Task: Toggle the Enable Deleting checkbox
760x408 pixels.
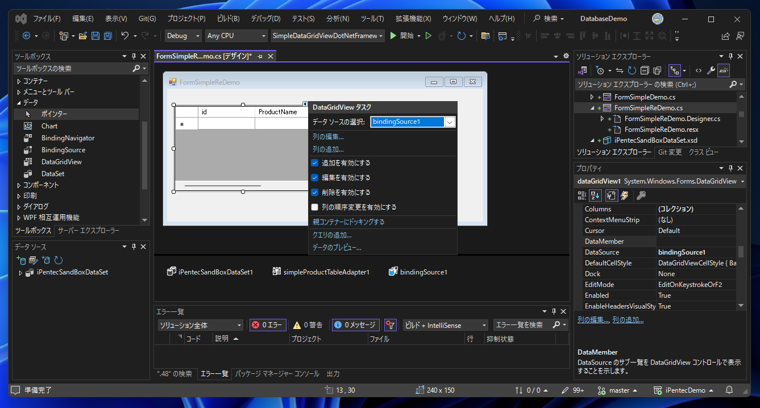Action: [x=315, y=192]
